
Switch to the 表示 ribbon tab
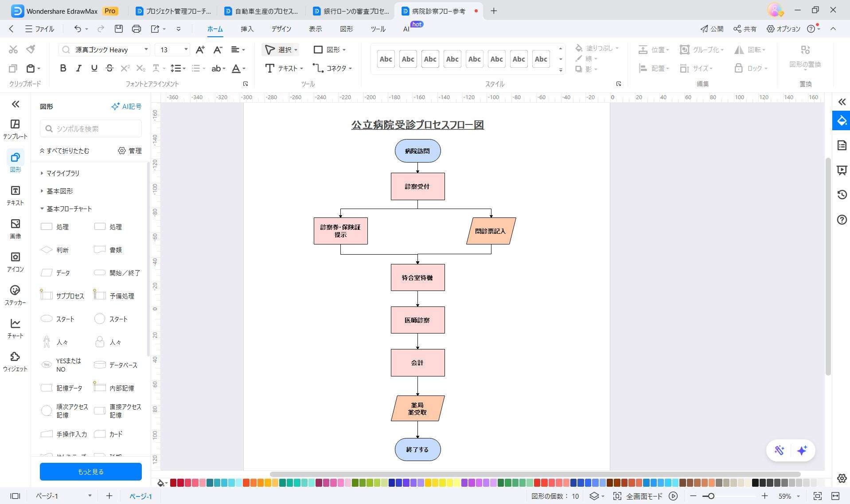click(x=315, y=29)
